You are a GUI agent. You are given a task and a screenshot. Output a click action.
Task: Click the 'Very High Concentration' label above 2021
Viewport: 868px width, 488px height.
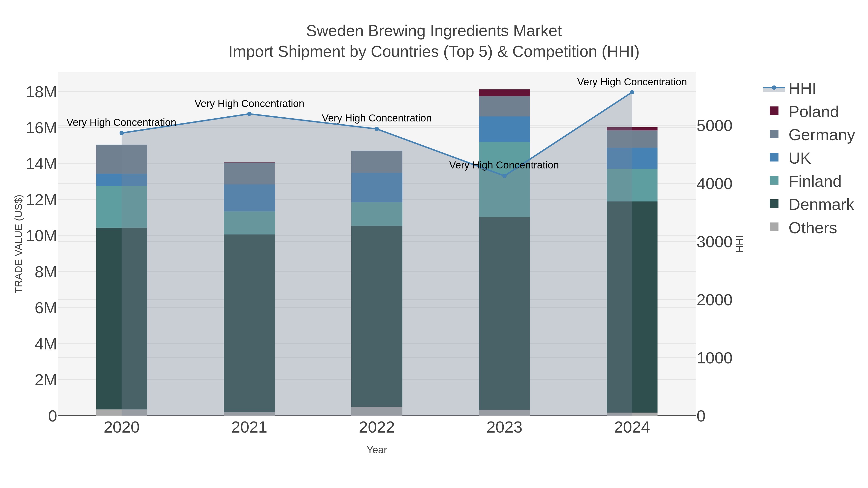(249, 103)
